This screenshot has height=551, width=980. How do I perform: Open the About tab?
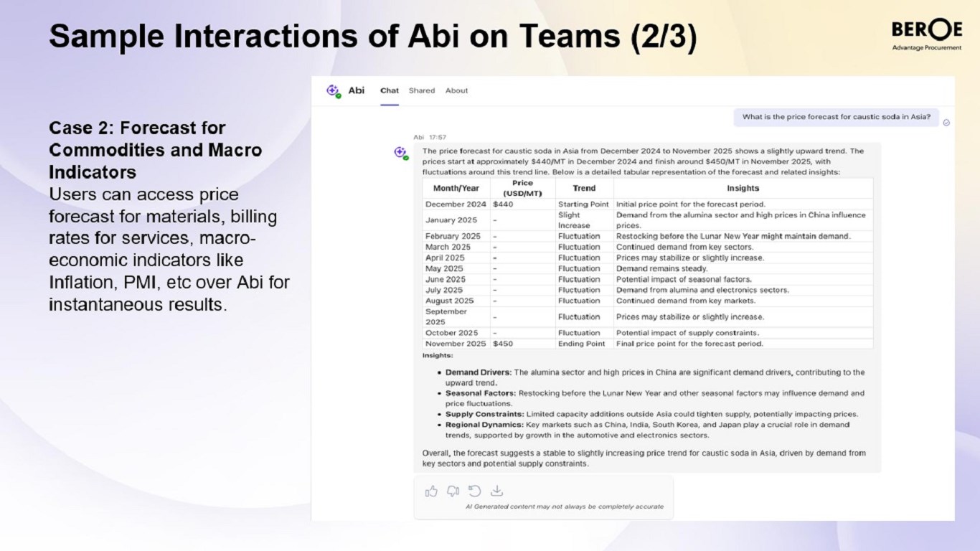456,90
